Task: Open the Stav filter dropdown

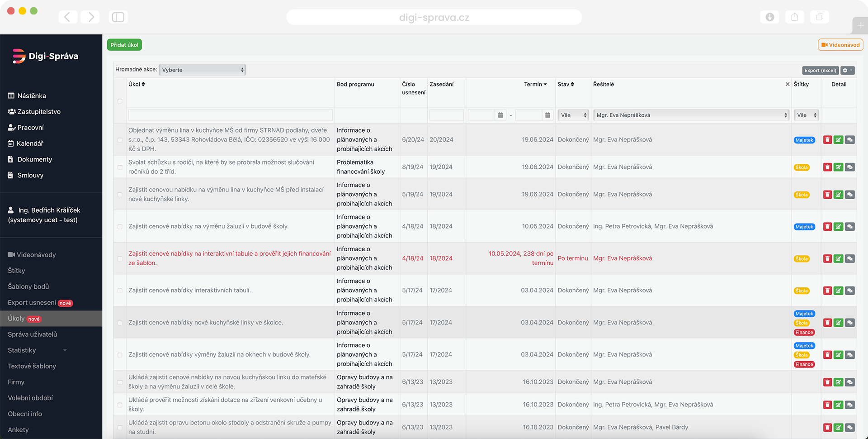Action: pos(573,115)
